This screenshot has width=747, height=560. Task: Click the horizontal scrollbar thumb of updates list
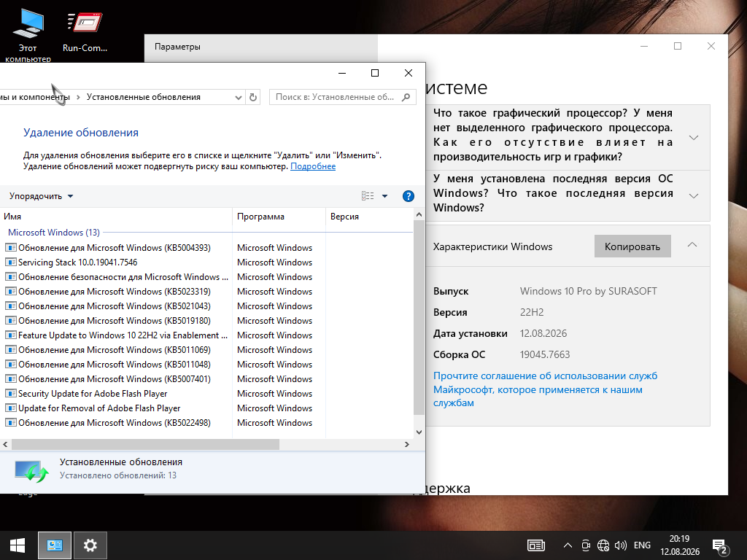tap(145, 444)
